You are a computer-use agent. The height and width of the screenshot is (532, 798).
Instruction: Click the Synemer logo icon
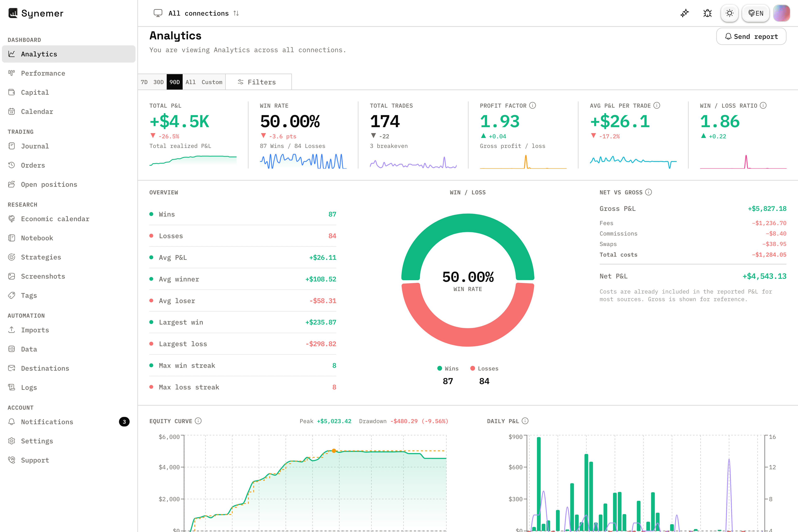coord(13,13)
